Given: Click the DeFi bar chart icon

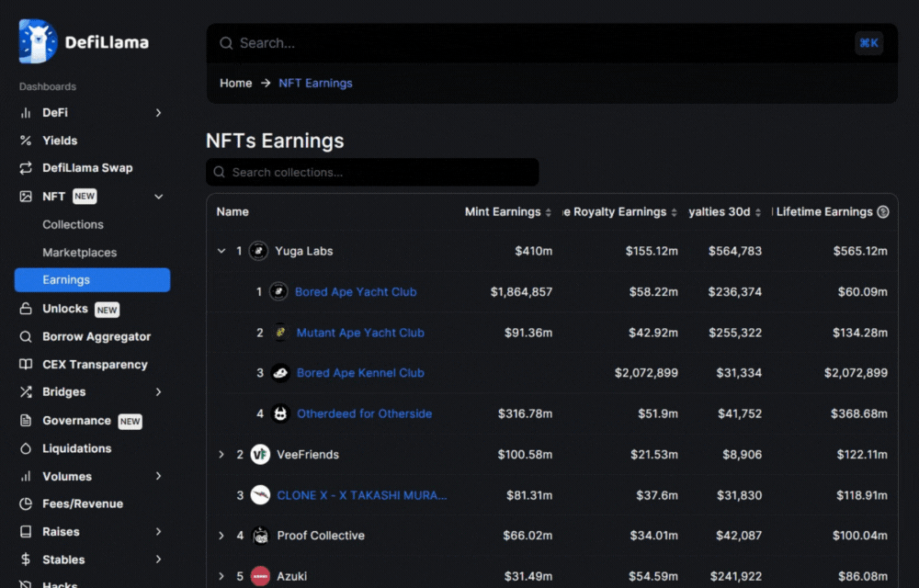Looking at the screenshot, I should (x=26, y=113).
